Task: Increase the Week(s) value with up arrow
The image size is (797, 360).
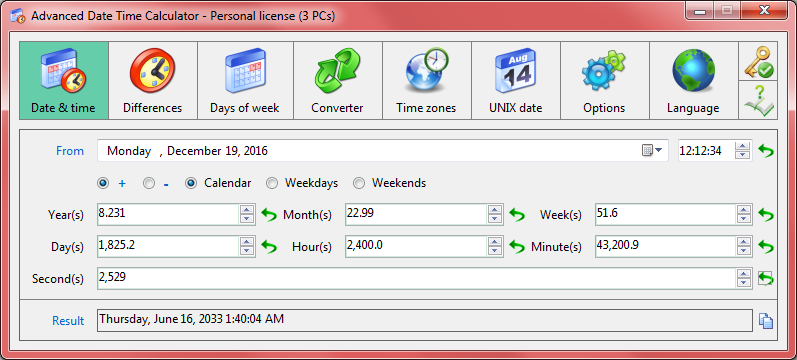Action: tap(744, 210)
